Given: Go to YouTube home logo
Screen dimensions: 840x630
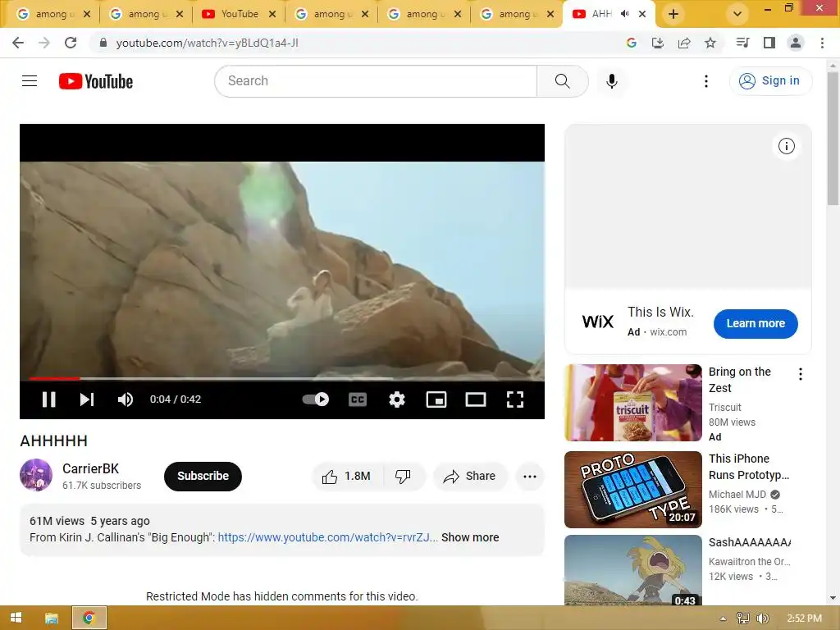Looking at the screenshot, I should (x=96, y=81).
